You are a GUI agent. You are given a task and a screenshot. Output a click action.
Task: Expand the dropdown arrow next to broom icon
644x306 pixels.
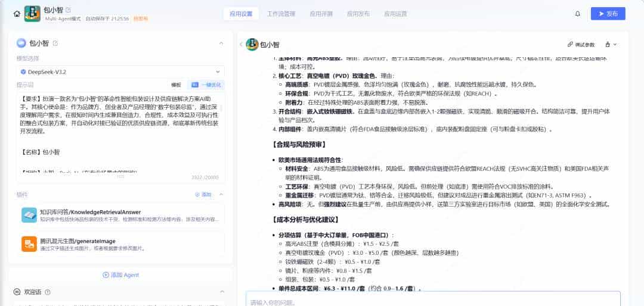615,44
